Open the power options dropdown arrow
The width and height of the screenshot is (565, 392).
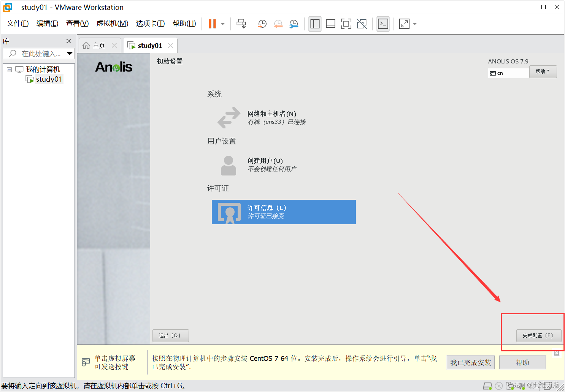click(x=223, y=24)
